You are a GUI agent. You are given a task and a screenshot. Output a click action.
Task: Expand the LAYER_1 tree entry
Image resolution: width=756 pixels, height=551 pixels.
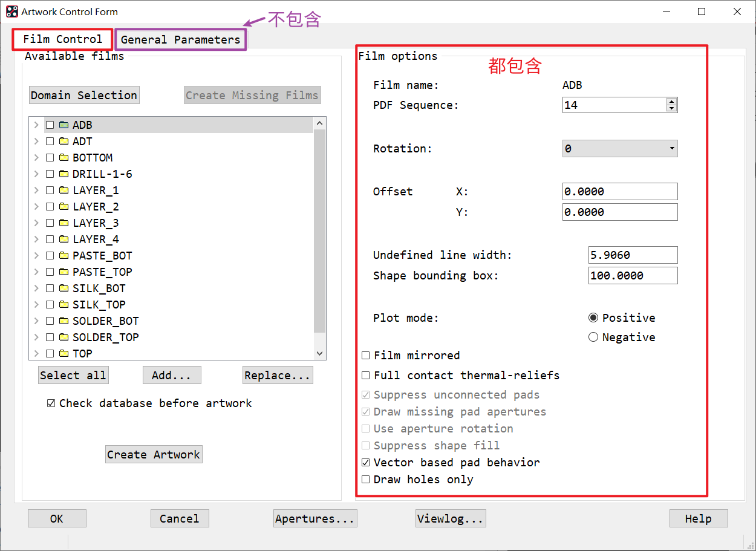tap(36, 190)
